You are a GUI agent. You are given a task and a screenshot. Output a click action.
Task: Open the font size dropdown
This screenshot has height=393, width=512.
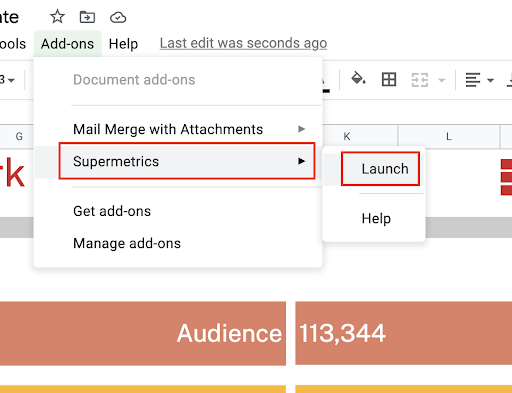point(7,80)
